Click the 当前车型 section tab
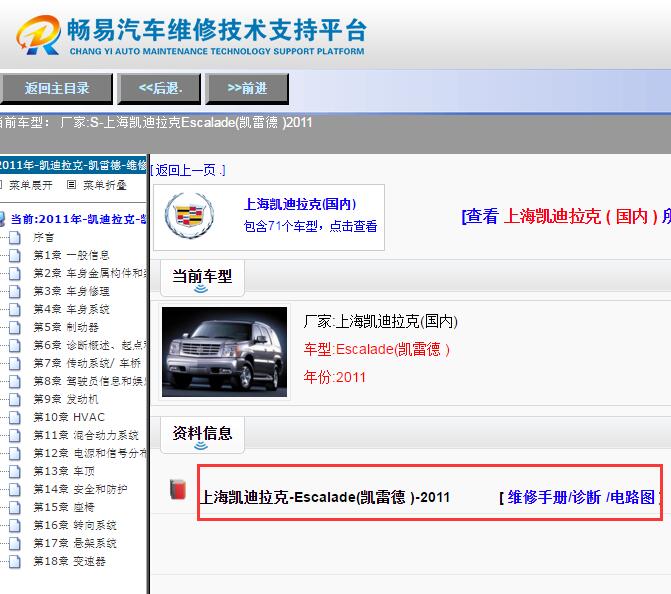Viewport: 671px width, 594px height. tap(202, 277)
